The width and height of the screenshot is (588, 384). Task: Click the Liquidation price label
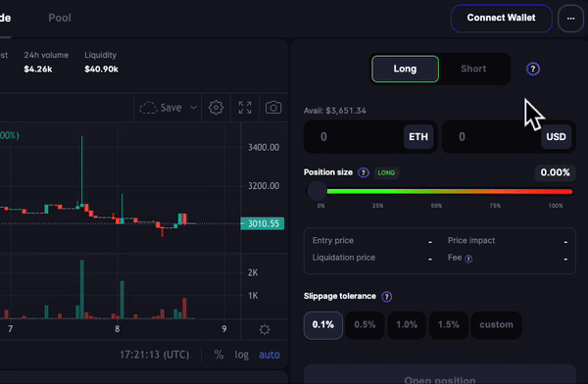click(x=344, y=258)
